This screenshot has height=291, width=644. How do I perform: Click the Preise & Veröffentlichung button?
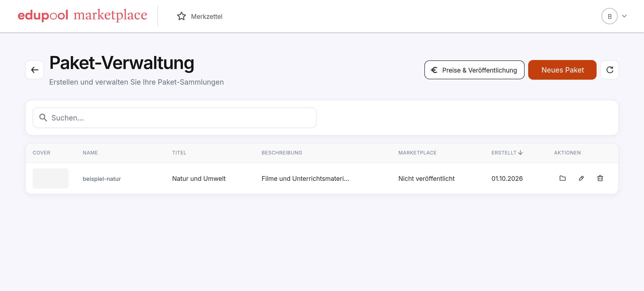click(474, 70)
